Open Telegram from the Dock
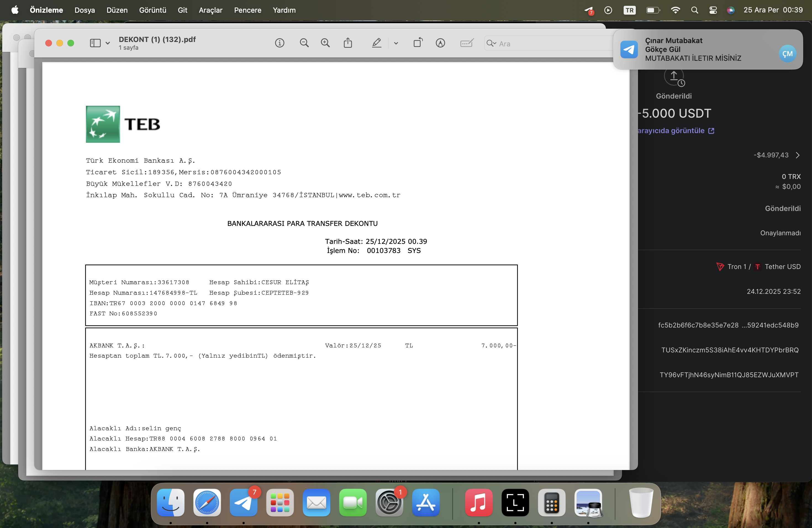 point(243,503)
